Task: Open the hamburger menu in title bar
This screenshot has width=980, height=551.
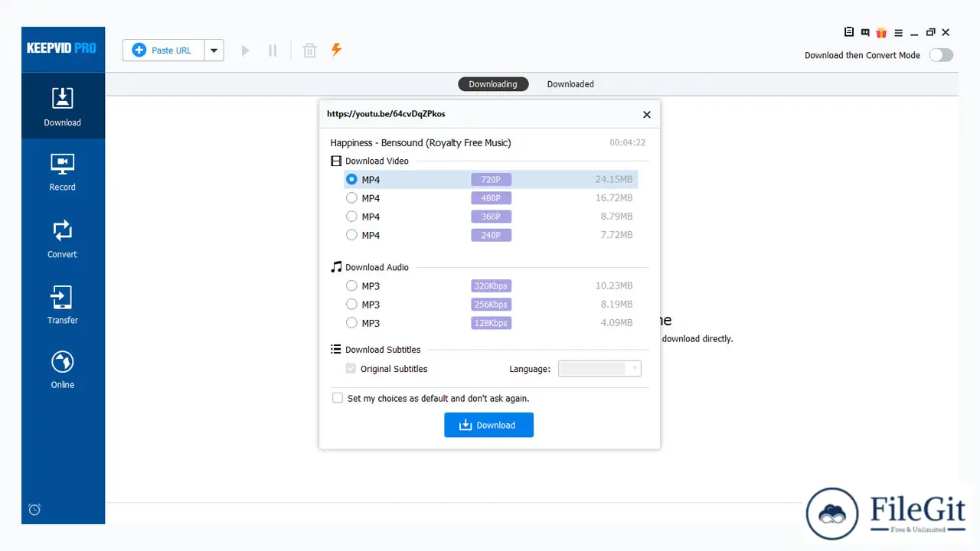Action: [x=897, y=33]
